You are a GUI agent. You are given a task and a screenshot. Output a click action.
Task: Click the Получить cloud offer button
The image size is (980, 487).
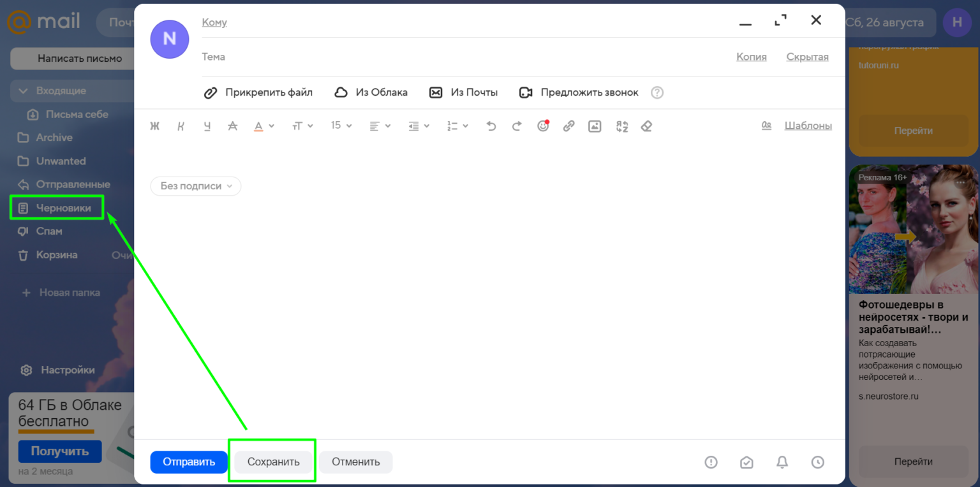[60, 451]
